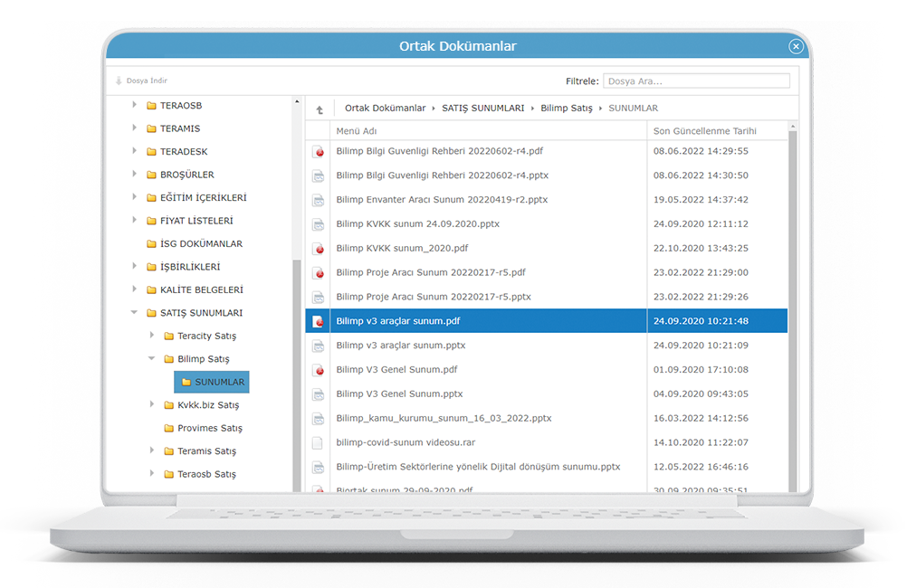Image resolution: width=916 pixels, height=588 pixels.
Task: Click date '19.05.2022 14:37:42'
Action: click(x=701, y=200)
